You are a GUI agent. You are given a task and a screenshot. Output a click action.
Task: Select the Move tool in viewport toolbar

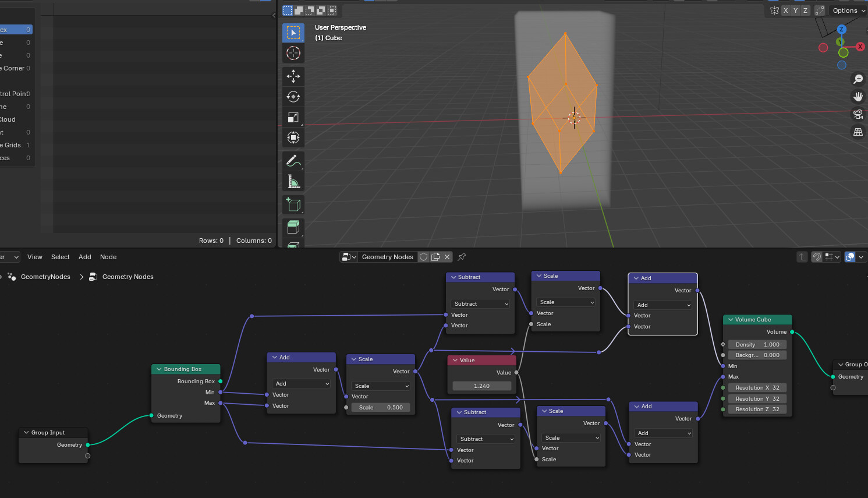(x=293, y=76)
